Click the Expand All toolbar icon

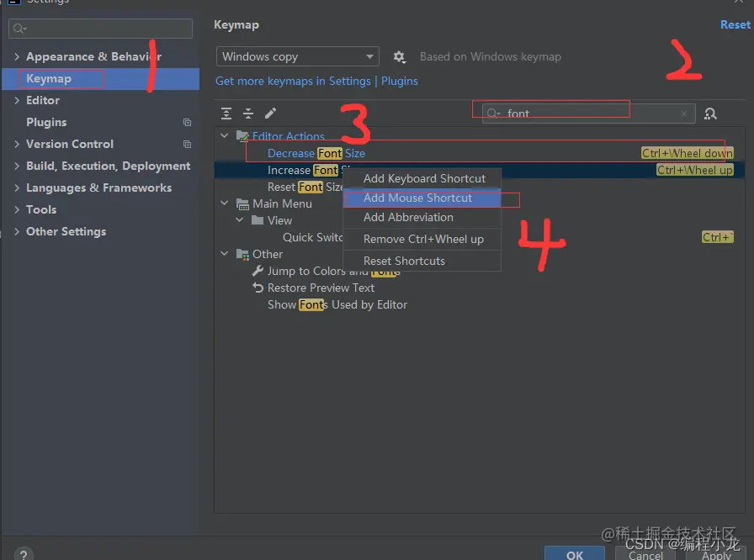coord(226,114)
